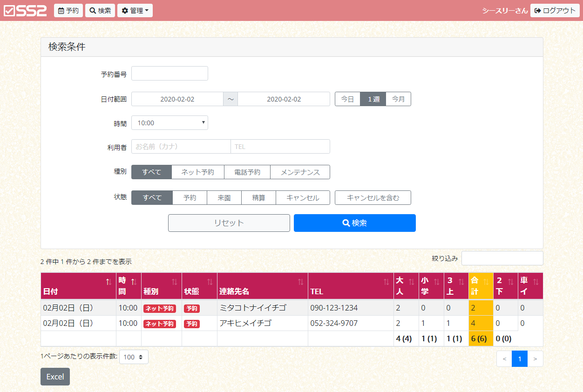This screenshot has width=583, height=392.
Task: Toggle キャンセルを含む option
Action: (373, 198)
